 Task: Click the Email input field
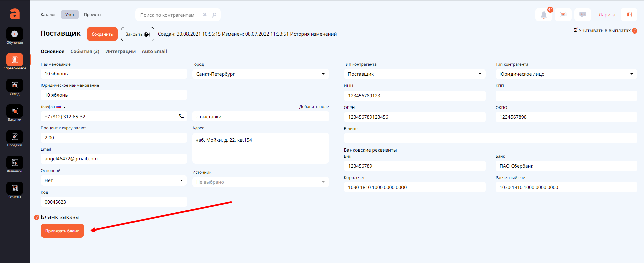coord(114,159)
